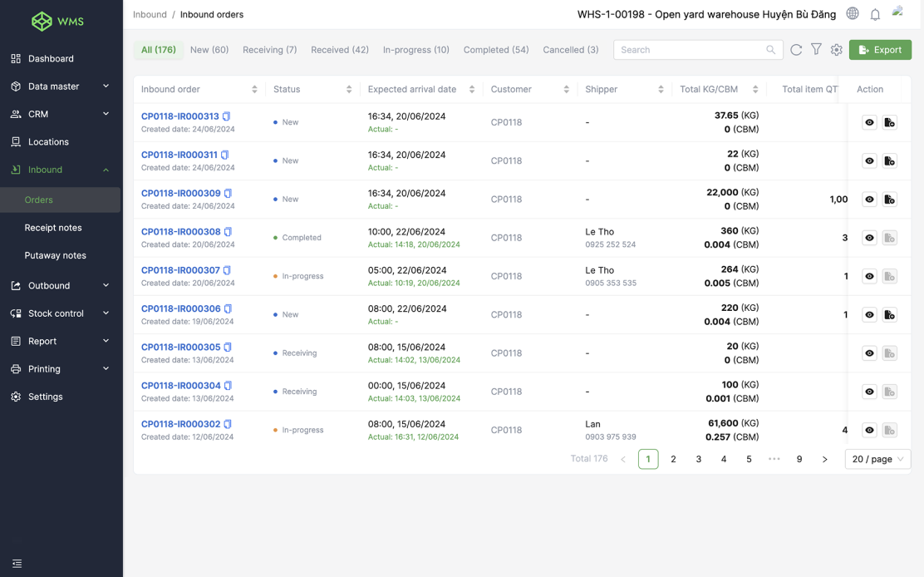View details of order CP0118-IR000313
This screenshot has height=577, width=924.
(x=869, y=122)
